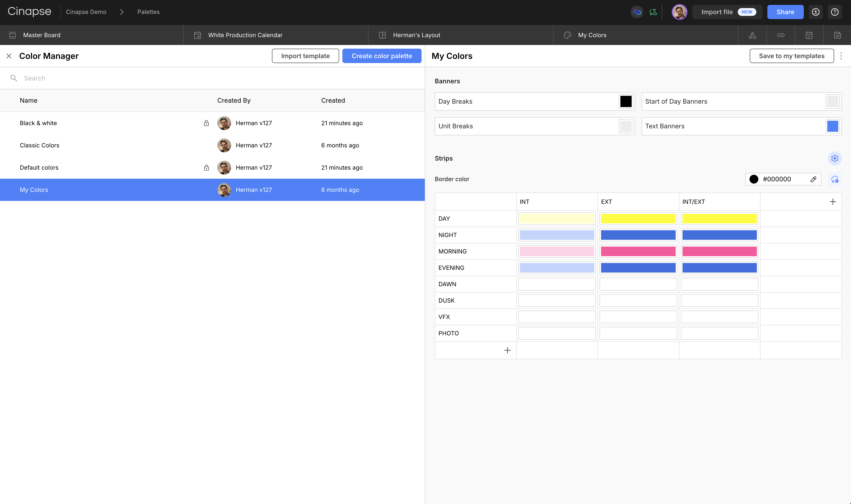
Task: Add a new strip column with plus icon
Action: tap(832, 202)
